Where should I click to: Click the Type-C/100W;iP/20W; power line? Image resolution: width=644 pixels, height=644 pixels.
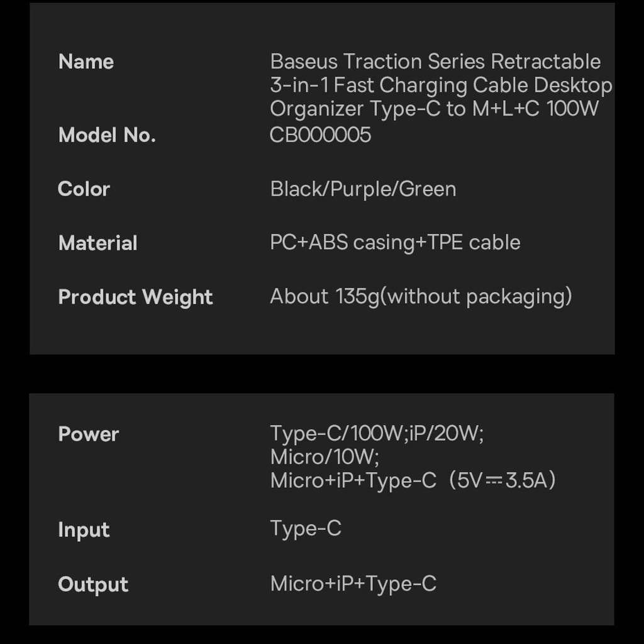(x=377, y=433)
